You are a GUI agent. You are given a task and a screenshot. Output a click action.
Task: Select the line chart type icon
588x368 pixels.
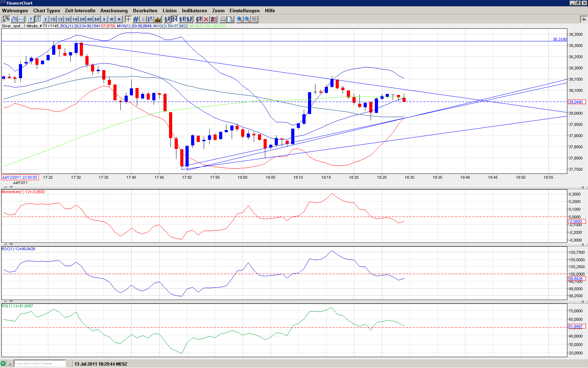(x=22, y=19)
